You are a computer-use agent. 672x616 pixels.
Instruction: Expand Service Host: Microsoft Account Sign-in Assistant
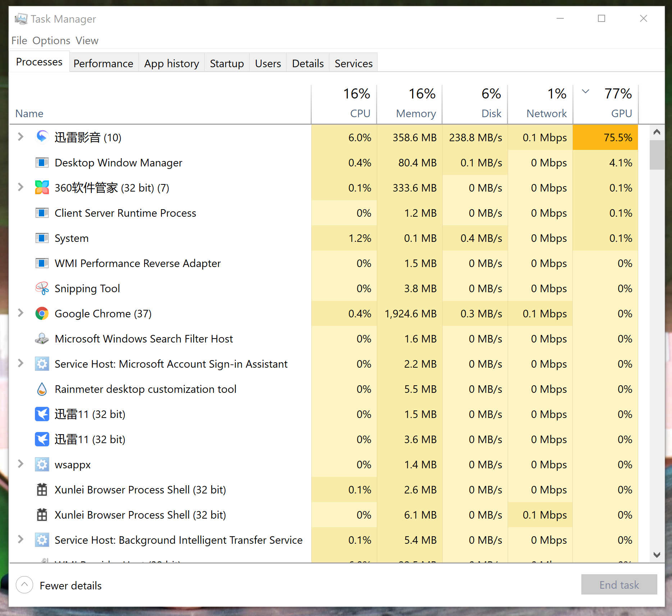pyautogui.click(x=20, y=364)
